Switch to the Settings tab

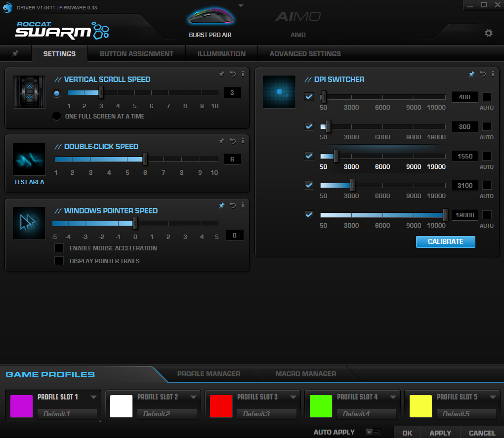pos(59,54)
